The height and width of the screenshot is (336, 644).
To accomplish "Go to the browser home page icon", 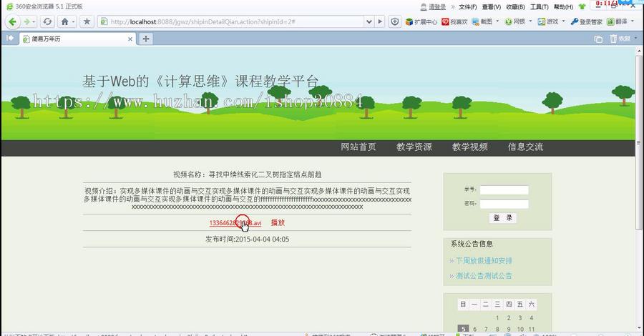I will [x=64, y=21].
